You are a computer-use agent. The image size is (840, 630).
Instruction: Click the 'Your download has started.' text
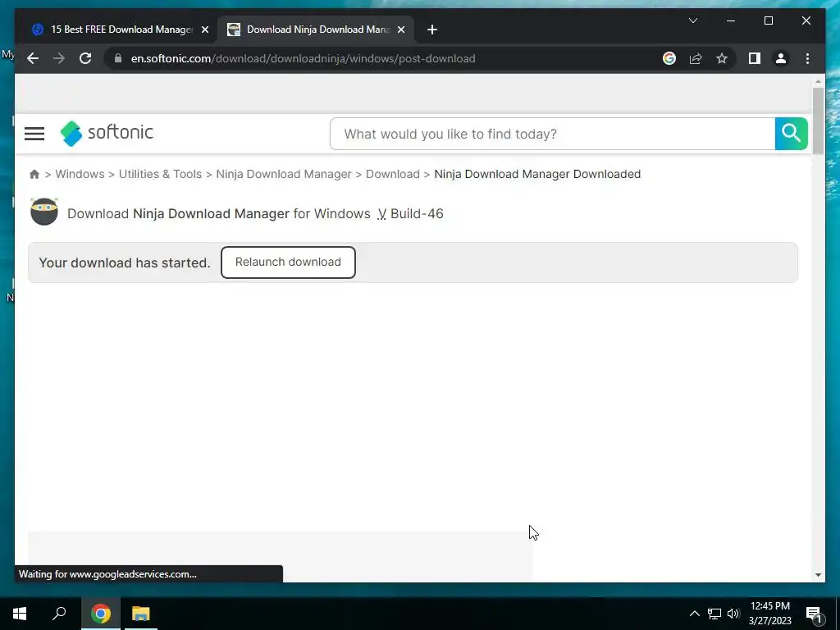click(x=125, y=263)
